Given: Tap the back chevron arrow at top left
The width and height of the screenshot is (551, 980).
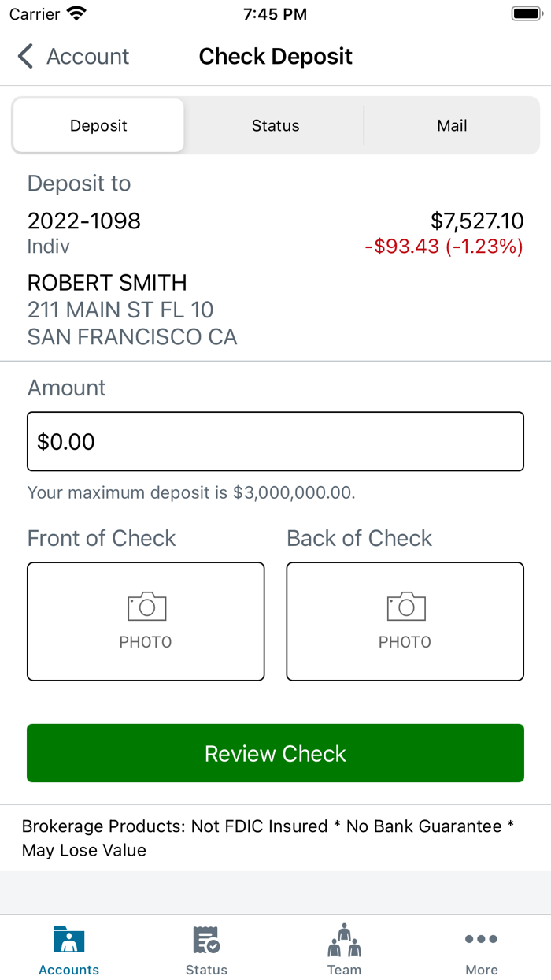Looking at the screenshot, I should [x=24, y=56].
